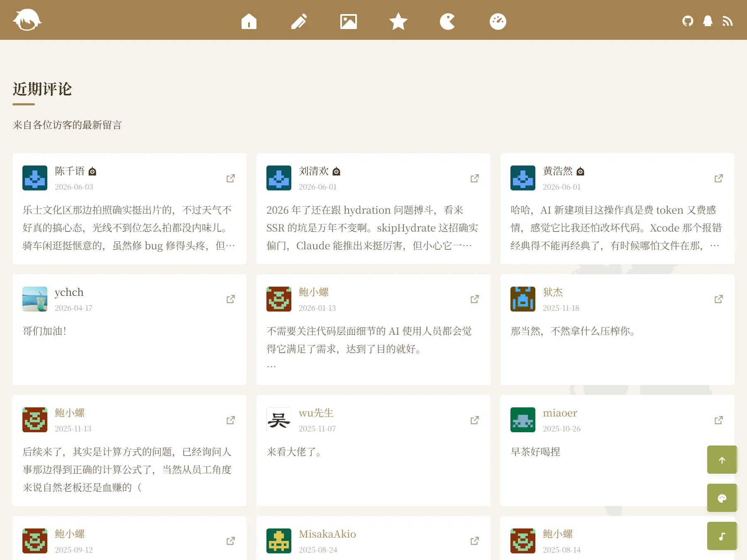
Task: Open wu先生's name link
Action: (x=316, y=413)
